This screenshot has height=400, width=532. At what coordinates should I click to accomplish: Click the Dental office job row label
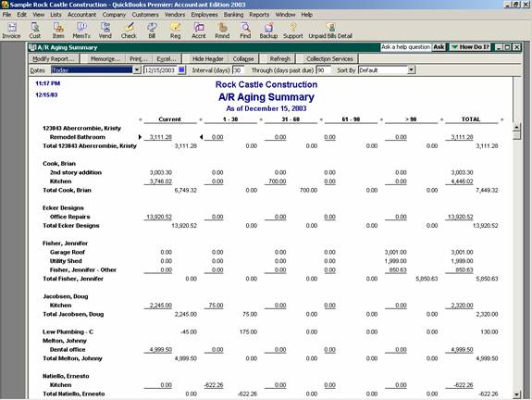pyautogui.click(x=68, y=350)
